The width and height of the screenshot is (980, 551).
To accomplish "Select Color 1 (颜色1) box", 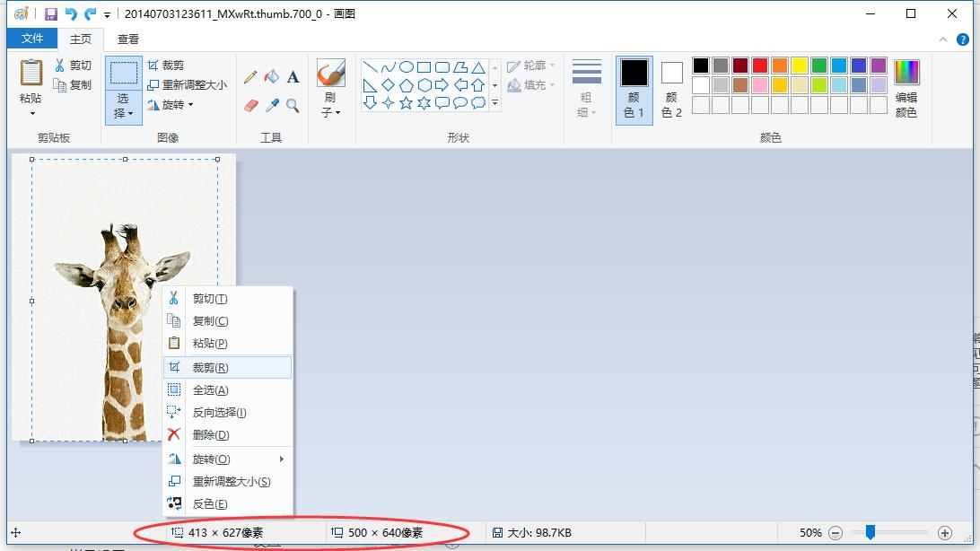I will click(634, 90).
